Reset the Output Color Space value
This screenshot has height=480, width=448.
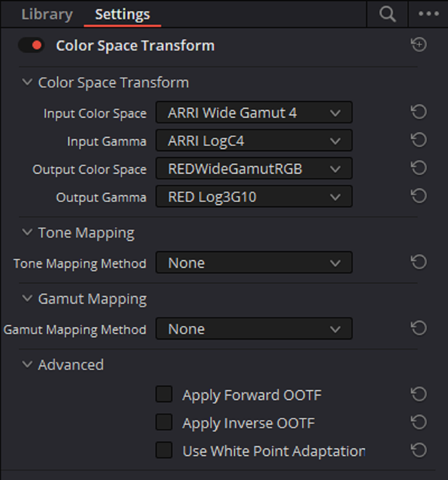point(419,168)
